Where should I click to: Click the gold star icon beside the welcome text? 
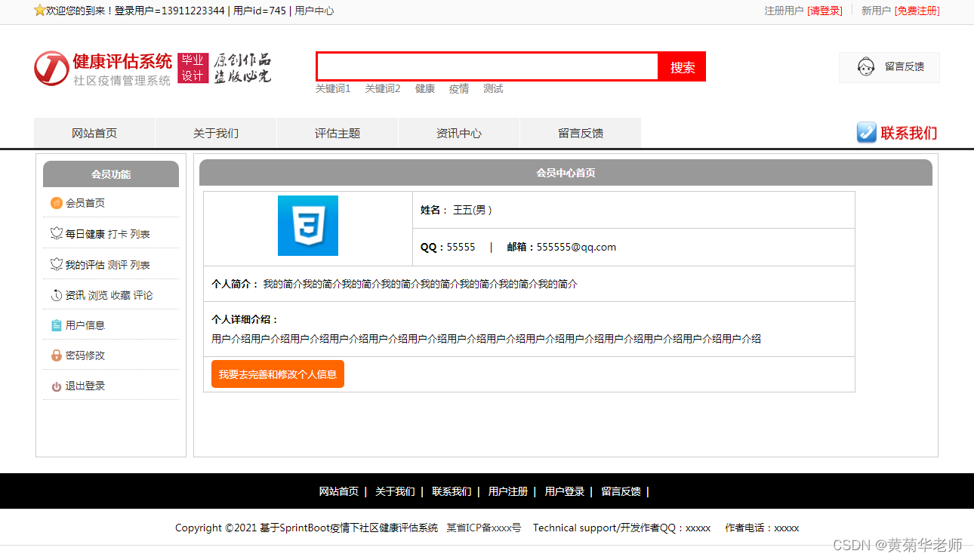40,11
